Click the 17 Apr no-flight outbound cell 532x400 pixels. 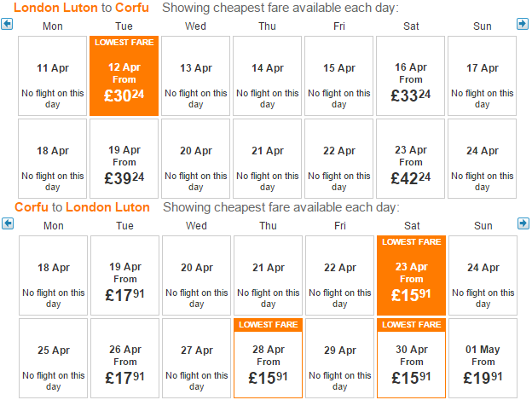(x=483, y=76)
